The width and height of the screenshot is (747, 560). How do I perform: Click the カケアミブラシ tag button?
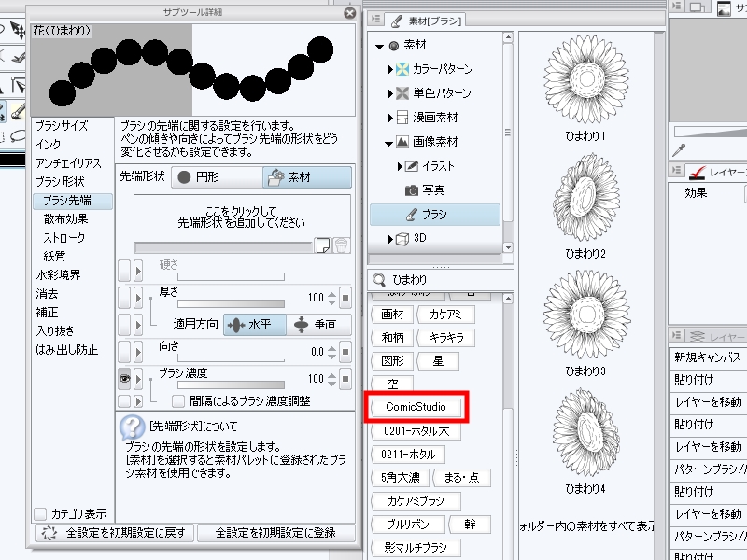(416, 501)
